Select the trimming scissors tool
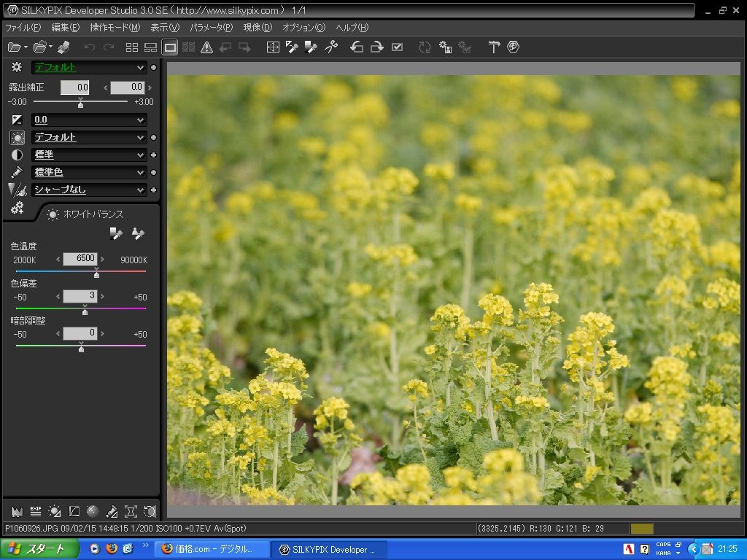 [331, 47]
